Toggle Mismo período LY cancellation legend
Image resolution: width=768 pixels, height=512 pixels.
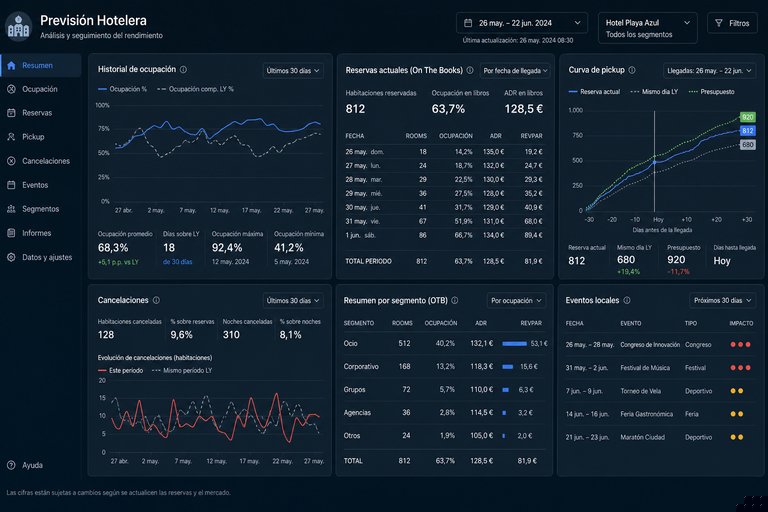pyautogui.click(x=182, y=370)
